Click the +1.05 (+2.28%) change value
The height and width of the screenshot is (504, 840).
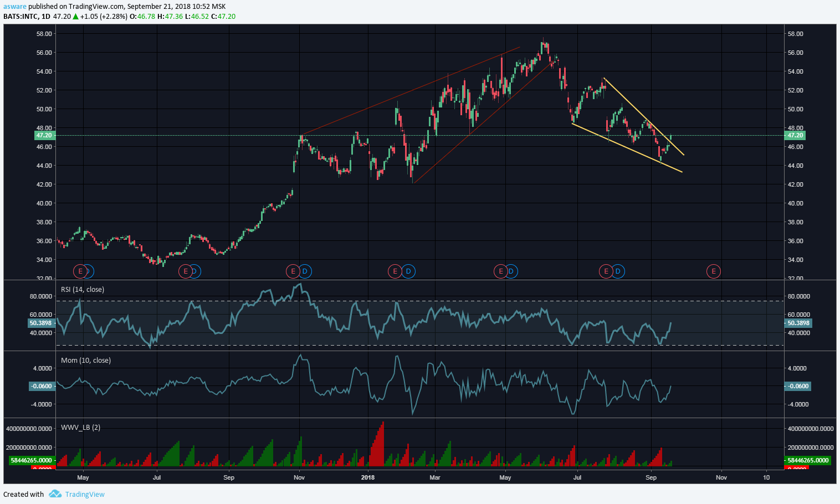[x=104, y=16]
